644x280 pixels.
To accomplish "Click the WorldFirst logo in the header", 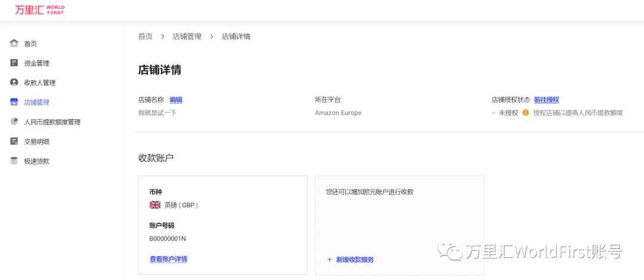I will (39, 10).
